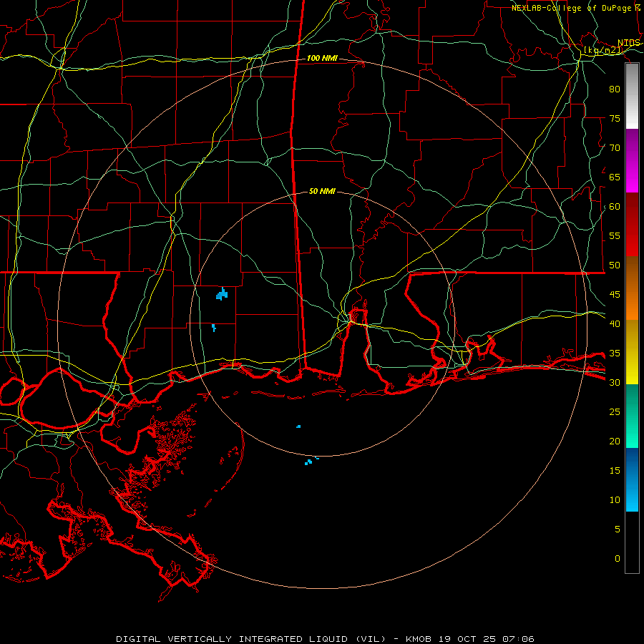Pick the black bottom segment of the color bar

tap(632, 542)
